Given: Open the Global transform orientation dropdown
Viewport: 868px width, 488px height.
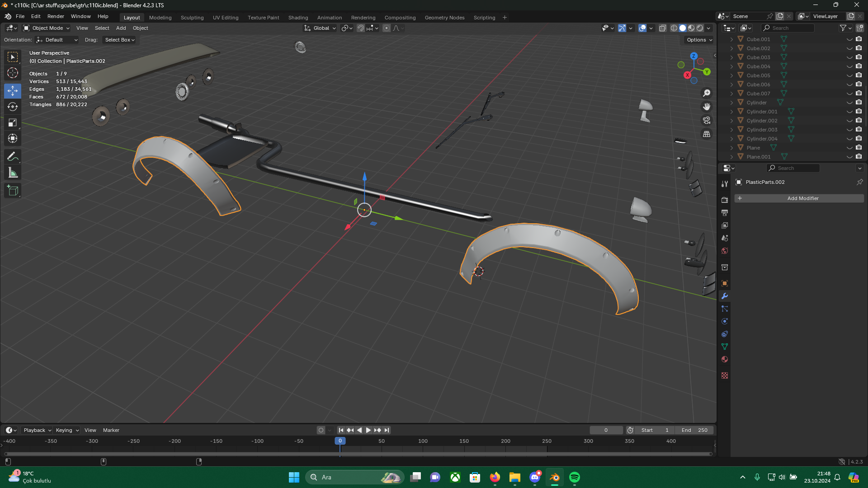Looking at the screenshot, I should click(321, 28).
